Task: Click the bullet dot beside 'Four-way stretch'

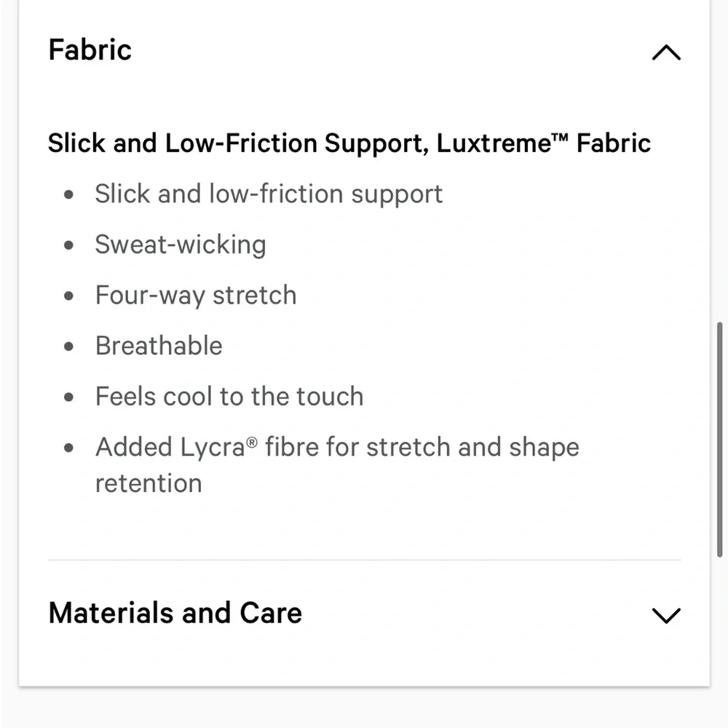Action: point(69,296)
